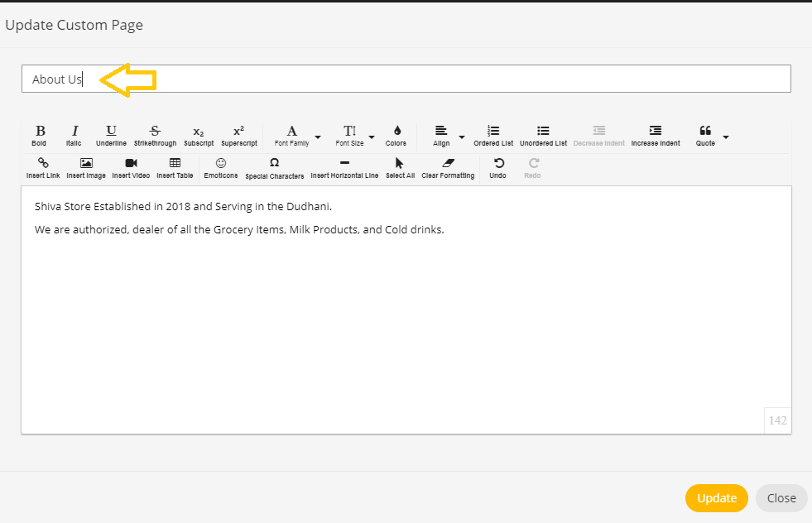Screen dimensions: 812x523
Task: Click Increase Indent
Action: (656, 136)
